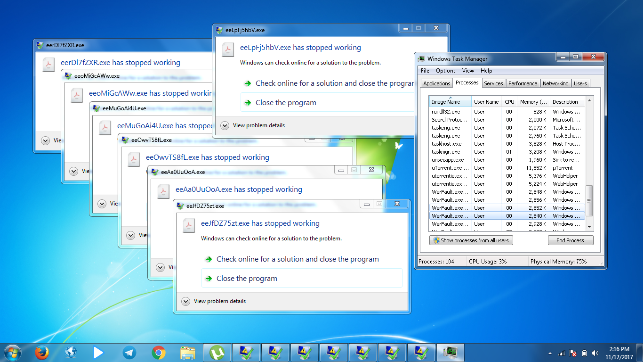644x362 pixels.
Task: Click the eerDl7fZXR.exe title bar icon
Action: [40, 45]
